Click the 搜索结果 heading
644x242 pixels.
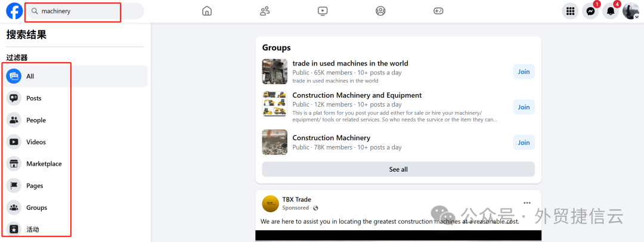[x=26, y=35]
